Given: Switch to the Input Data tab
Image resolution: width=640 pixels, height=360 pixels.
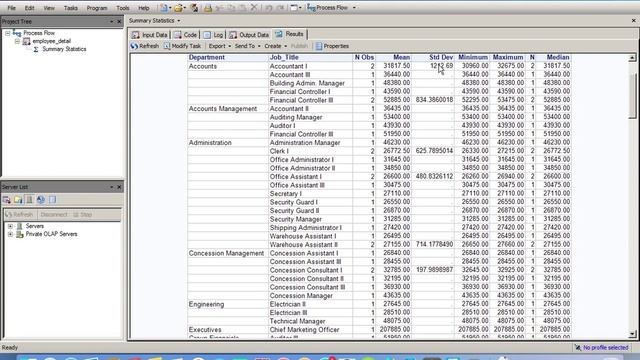Looking at the screenshot, I should coord(150,35).
